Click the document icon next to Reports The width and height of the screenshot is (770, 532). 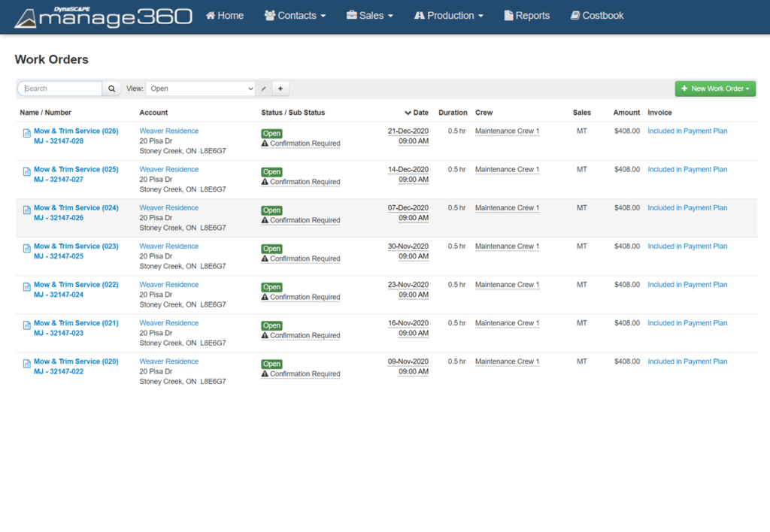tap(508, 15)
